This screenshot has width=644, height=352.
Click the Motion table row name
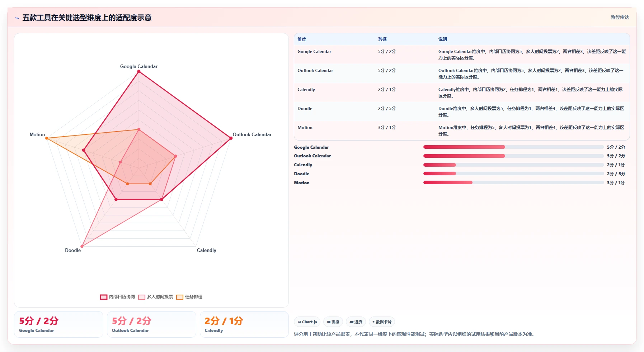[x=305, y=128]
